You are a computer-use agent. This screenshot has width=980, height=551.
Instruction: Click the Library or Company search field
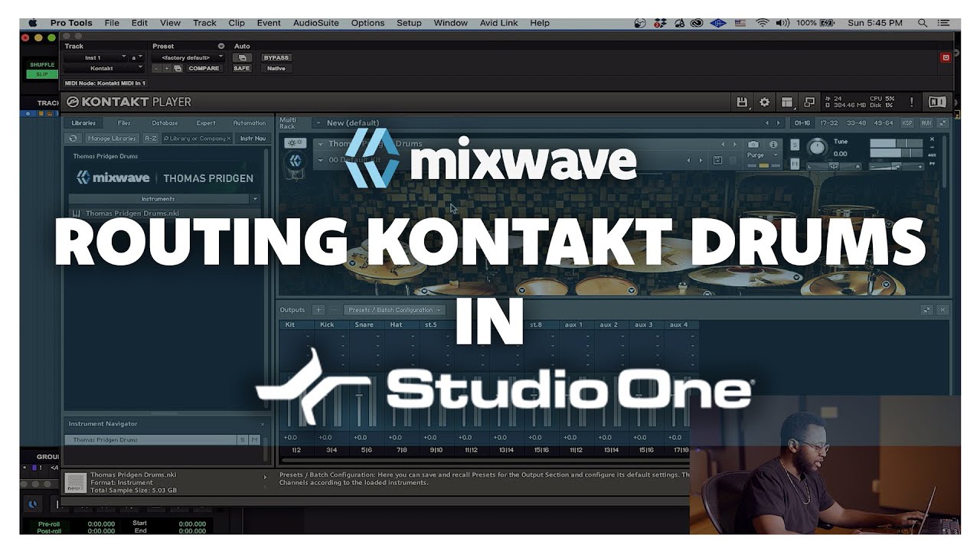click(196, 139)
